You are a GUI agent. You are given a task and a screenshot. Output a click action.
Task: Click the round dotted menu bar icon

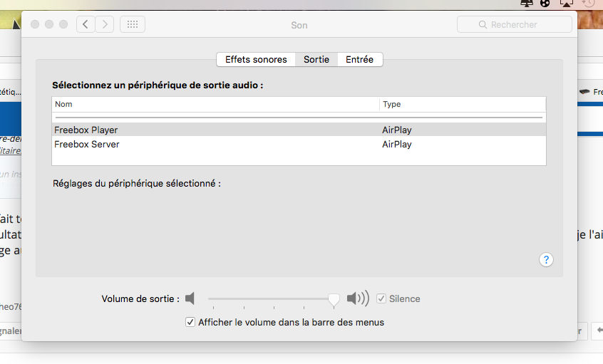(x=545, y=4)
